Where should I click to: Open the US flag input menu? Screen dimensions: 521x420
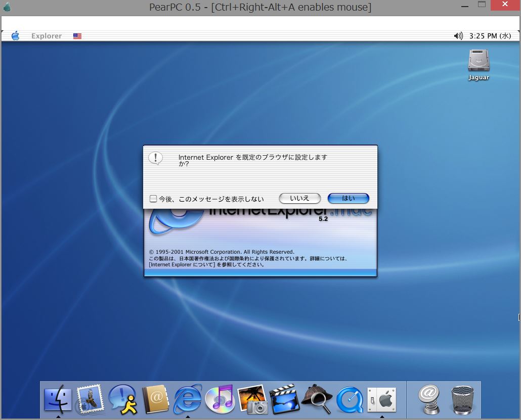click(77, 36)
